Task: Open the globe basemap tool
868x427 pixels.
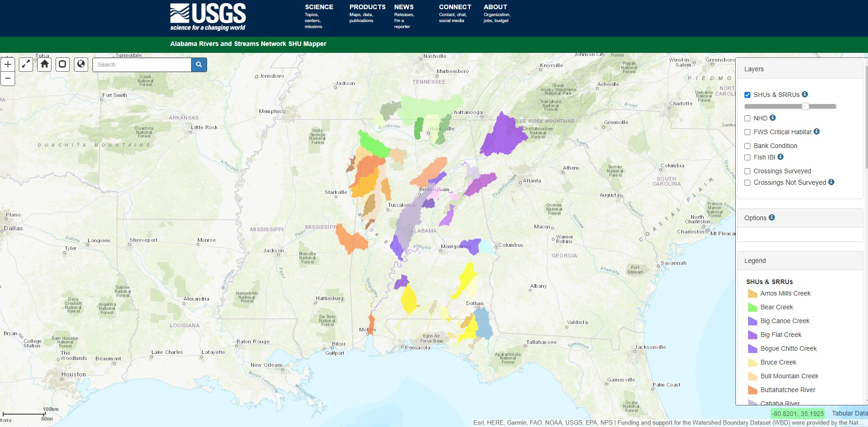Action: click(x=81, y=64)
